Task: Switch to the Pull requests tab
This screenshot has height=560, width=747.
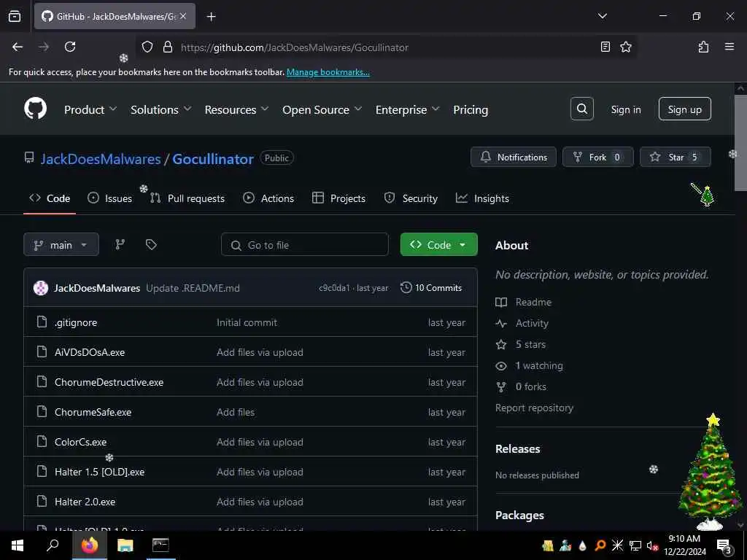Action: pyautogui.click(x=187, y=198)
